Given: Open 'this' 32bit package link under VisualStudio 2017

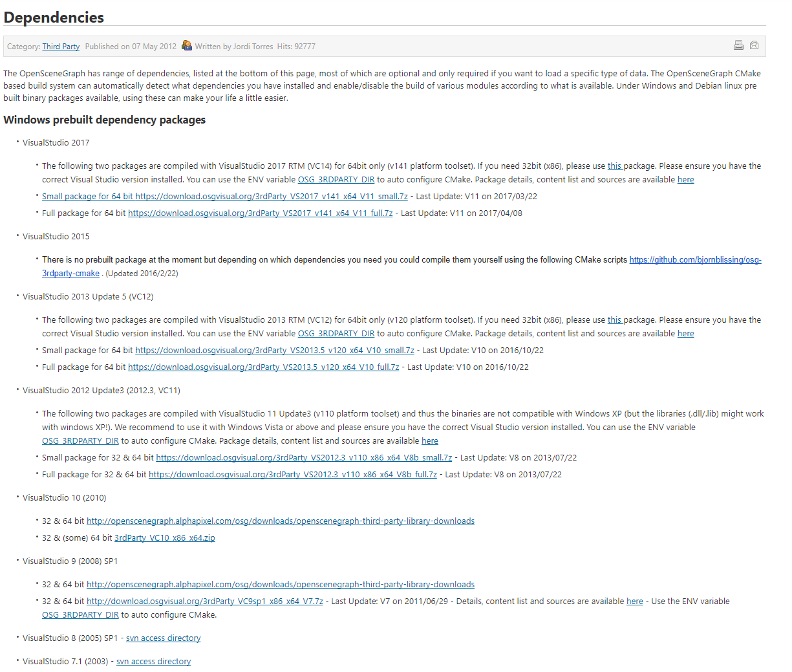Looking at the screenshot, I should (x=614, y=166).
